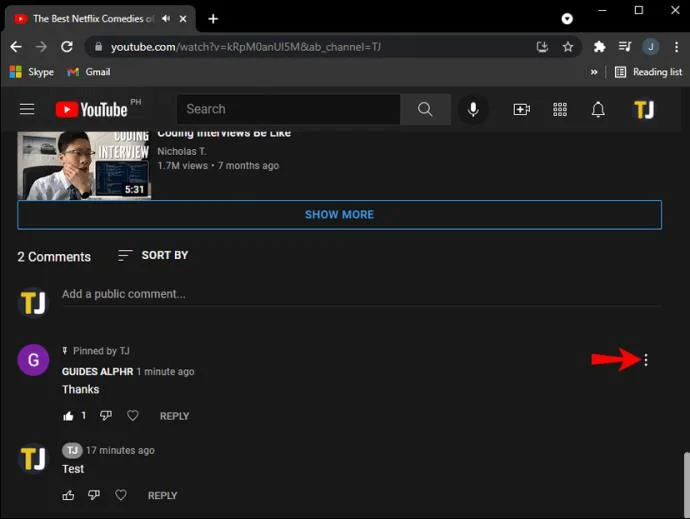Image resolution: width=690 pixels, height=519 pixels.
Task: Click the search magnifier button
Action: [x=425, y=109]
